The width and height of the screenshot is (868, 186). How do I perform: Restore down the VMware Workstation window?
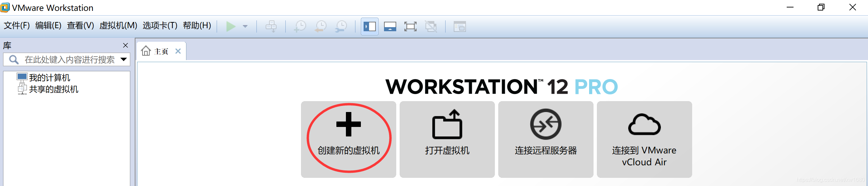[821, 7]
